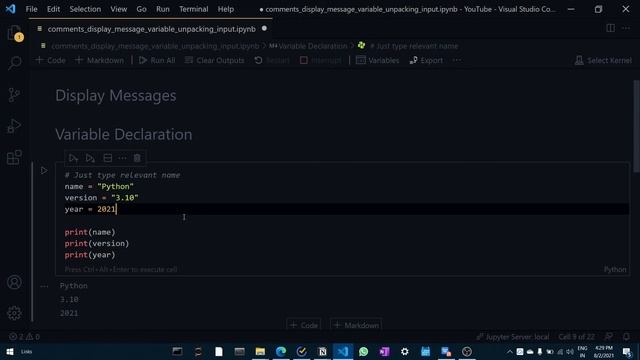Open OneNote from the taskbar

click(384, 351)
